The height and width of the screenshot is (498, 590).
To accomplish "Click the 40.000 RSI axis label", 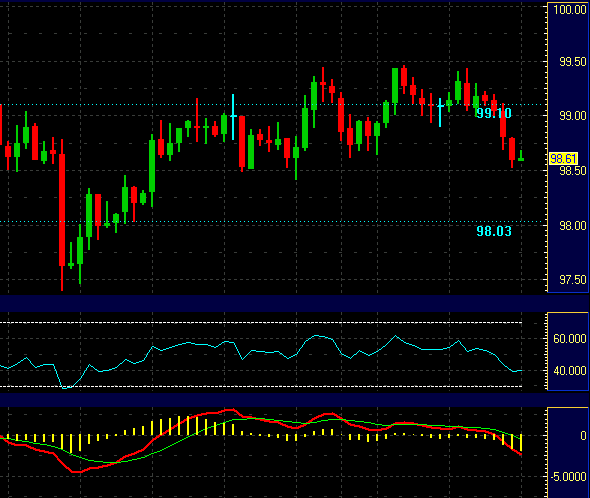I will click(x=570, y=371).
